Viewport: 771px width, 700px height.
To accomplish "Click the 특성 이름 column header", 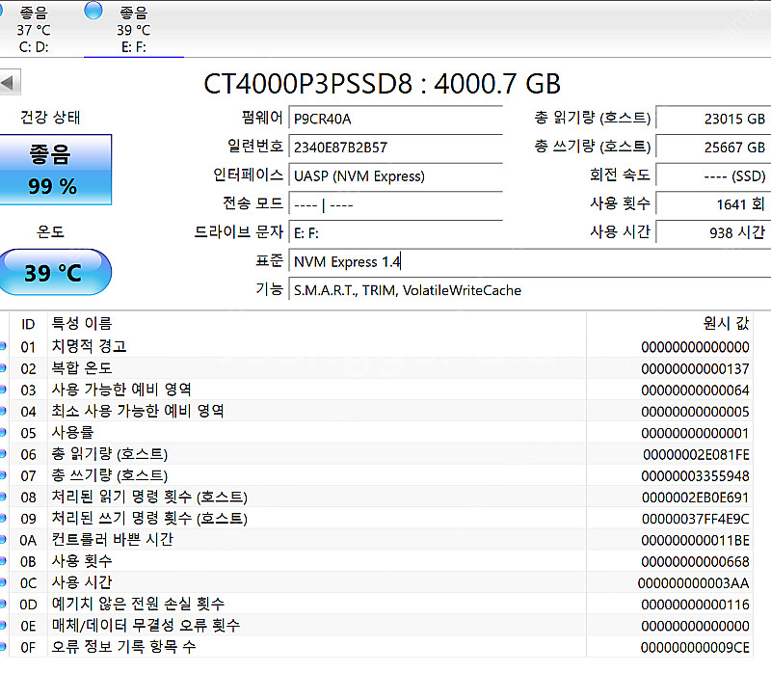I will pos(317,324).
